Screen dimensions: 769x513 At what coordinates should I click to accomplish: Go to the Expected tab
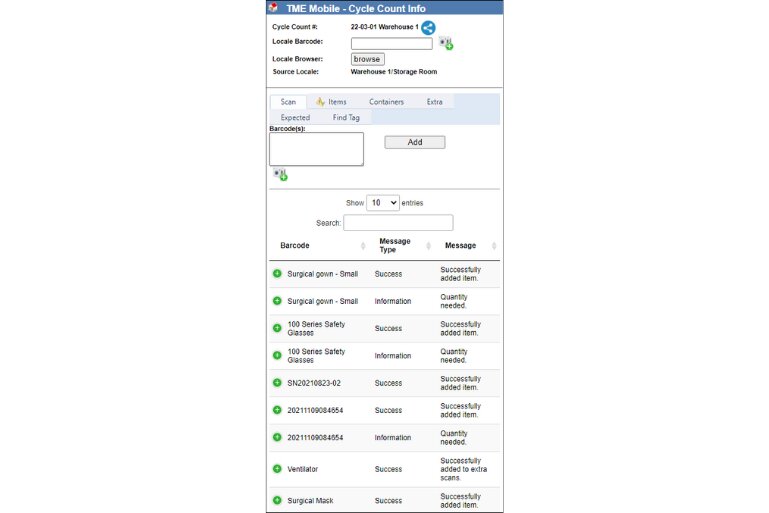[295, 118]
